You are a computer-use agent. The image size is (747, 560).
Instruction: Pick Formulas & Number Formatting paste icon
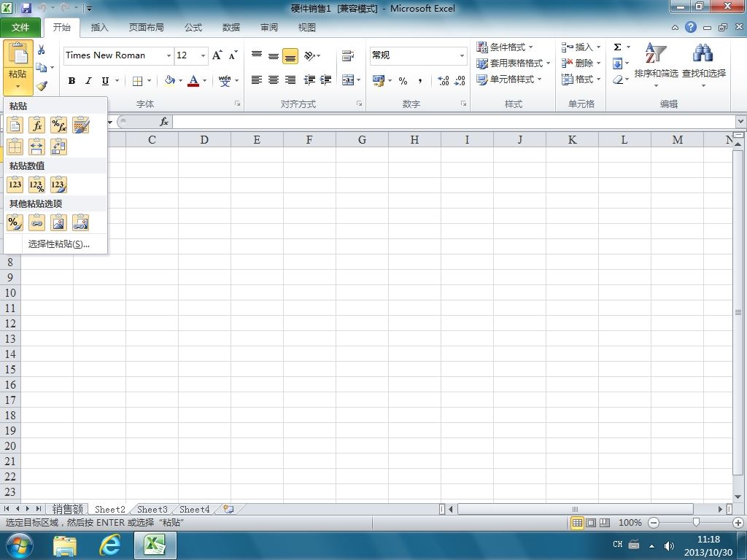coord(58,125)
